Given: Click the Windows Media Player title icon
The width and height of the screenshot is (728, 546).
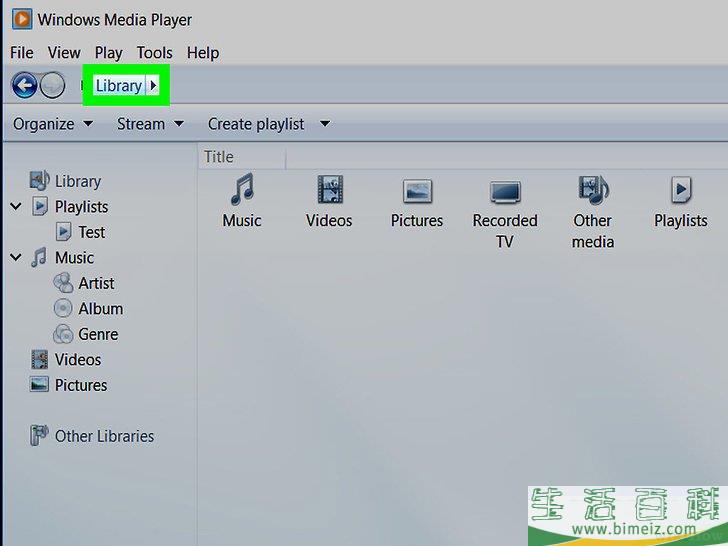Looking at the screenshot, I should 22,20.
